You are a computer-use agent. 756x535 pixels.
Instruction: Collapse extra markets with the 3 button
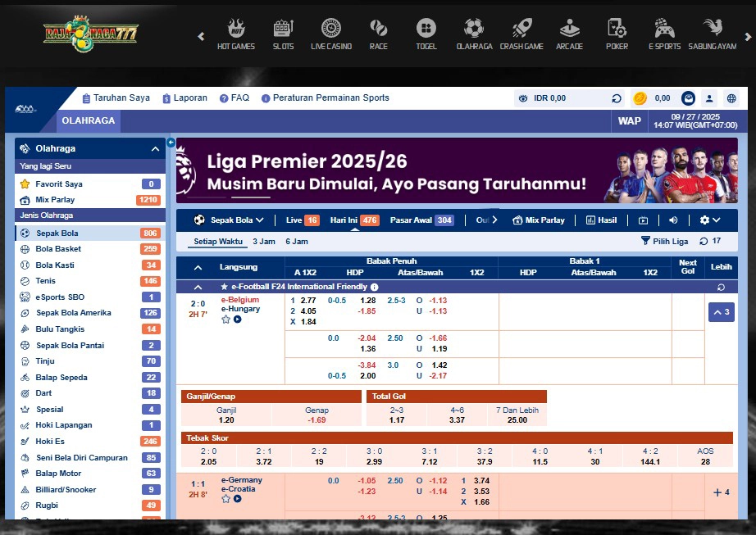coord(722,312)
